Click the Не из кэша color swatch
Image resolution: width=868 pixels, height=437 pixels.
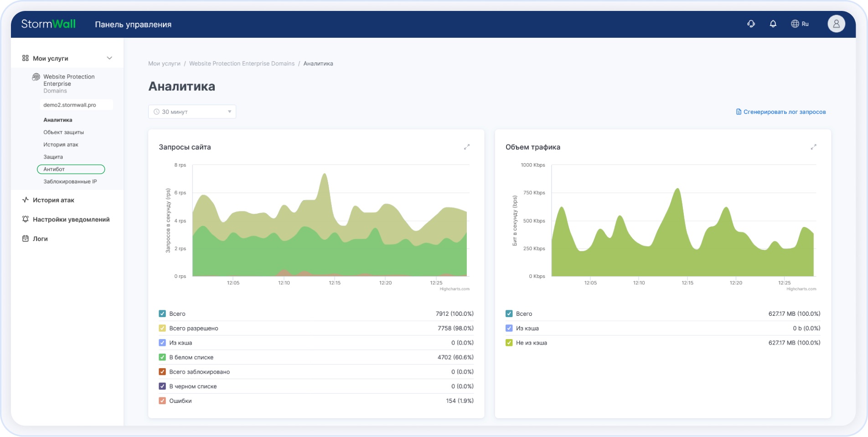tap(509, 343)
